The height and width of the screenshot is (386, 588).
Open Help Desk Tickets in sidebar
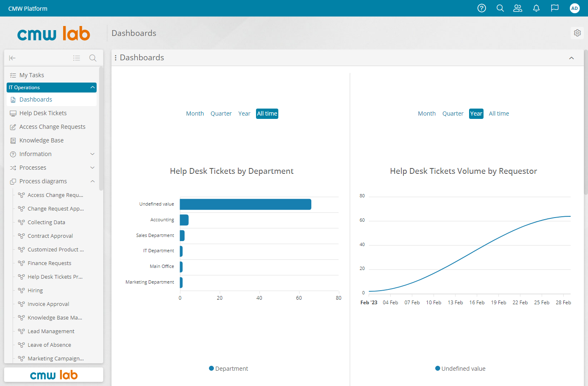(43, 113)
